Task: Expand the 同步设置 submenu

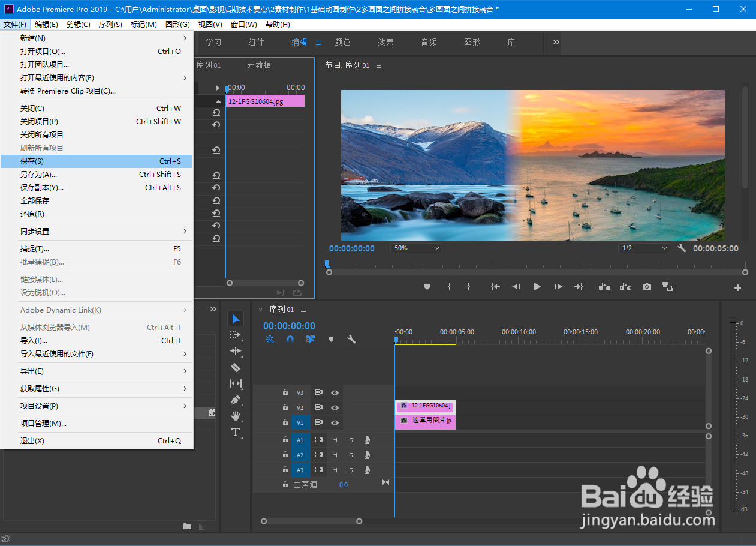Action: pyautogui.click(x=97, y=231)
